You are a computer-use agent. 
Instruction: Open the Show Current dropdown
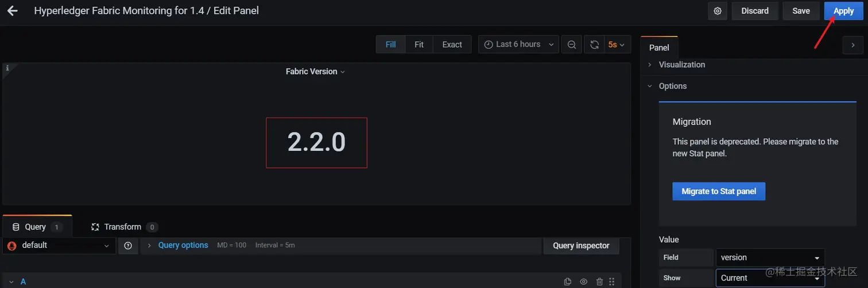(770, 278)
